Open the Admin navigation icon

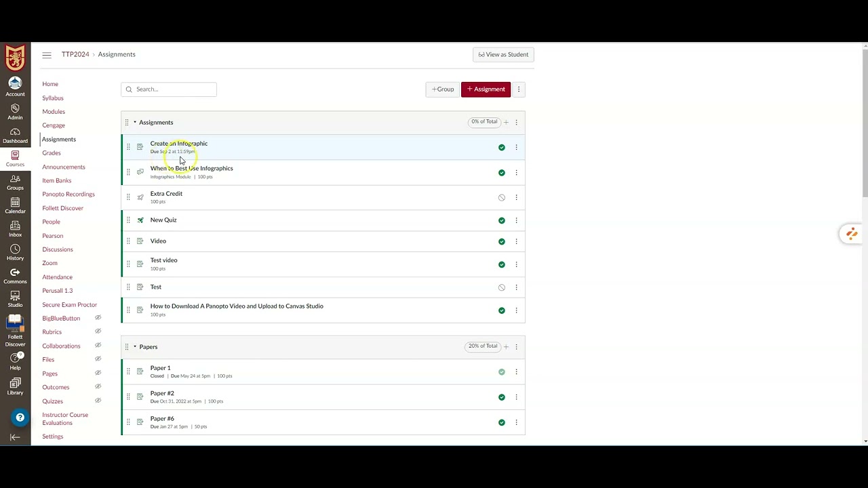15,112
